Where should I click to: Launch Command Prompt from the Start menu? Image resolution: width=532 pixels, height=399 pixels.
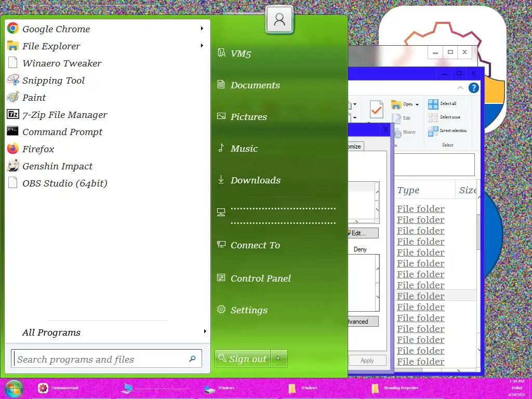108,131
